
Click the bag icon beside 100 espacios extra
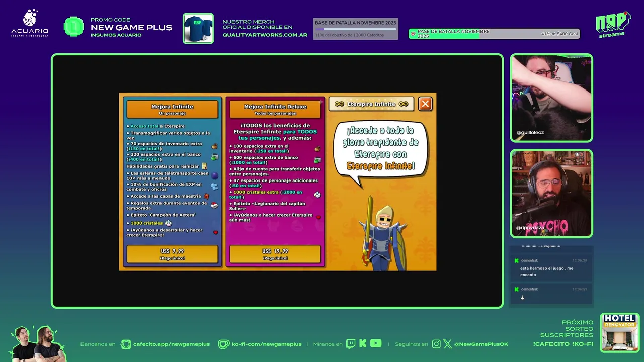pos(317,149)
